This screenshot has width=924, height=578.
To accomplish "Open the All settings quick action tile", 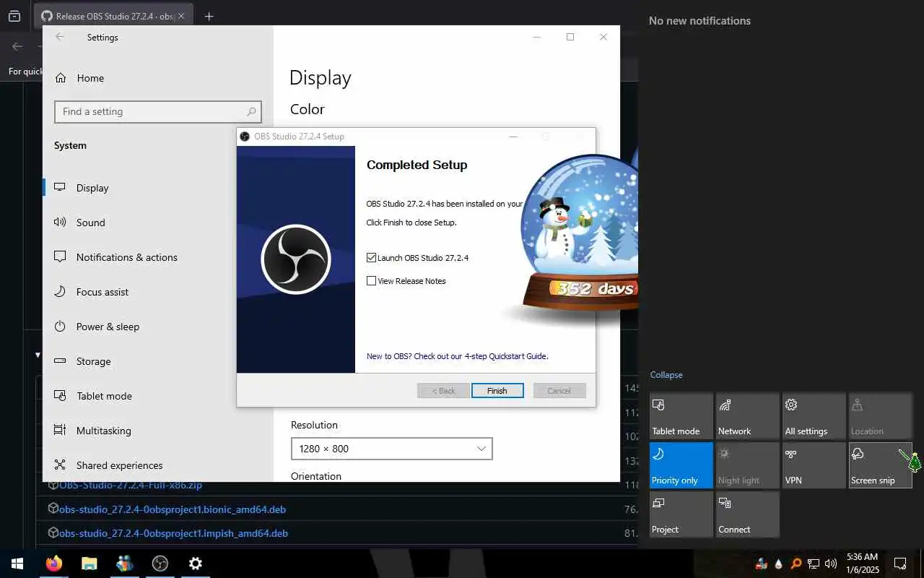I will coord(814,416).
